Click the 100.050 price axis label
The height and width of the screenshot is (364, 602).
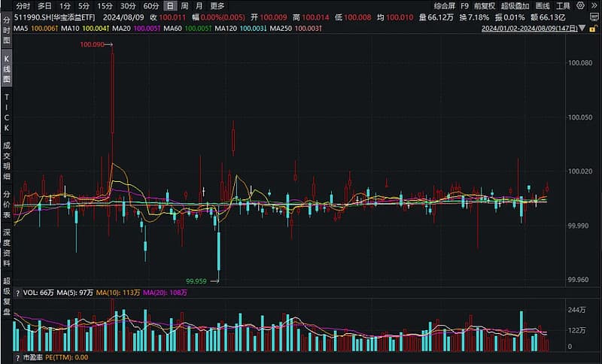[579, 117]
